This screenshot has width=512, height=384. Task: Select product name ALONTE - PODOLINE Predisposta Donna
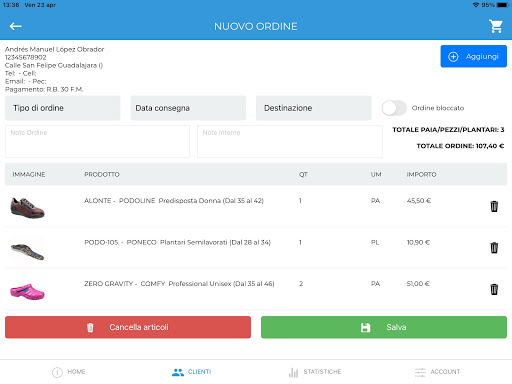pos(174,201)
